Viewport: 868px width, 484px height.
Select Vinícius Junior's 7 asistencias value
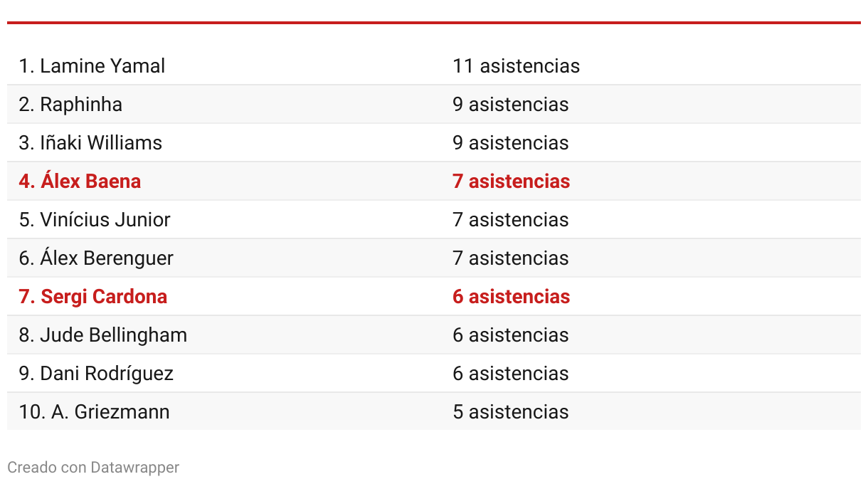click(x=510, y=220)
